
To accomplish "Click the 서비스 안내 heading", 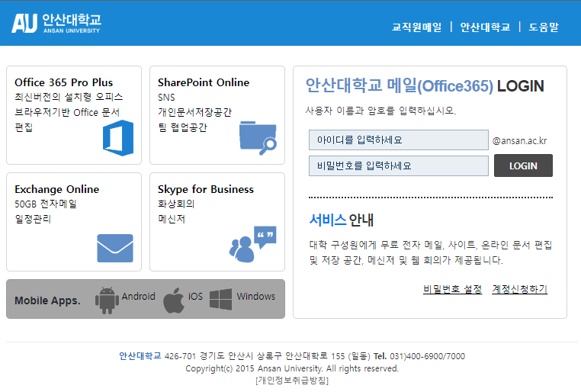I will (x=342, y=220).
